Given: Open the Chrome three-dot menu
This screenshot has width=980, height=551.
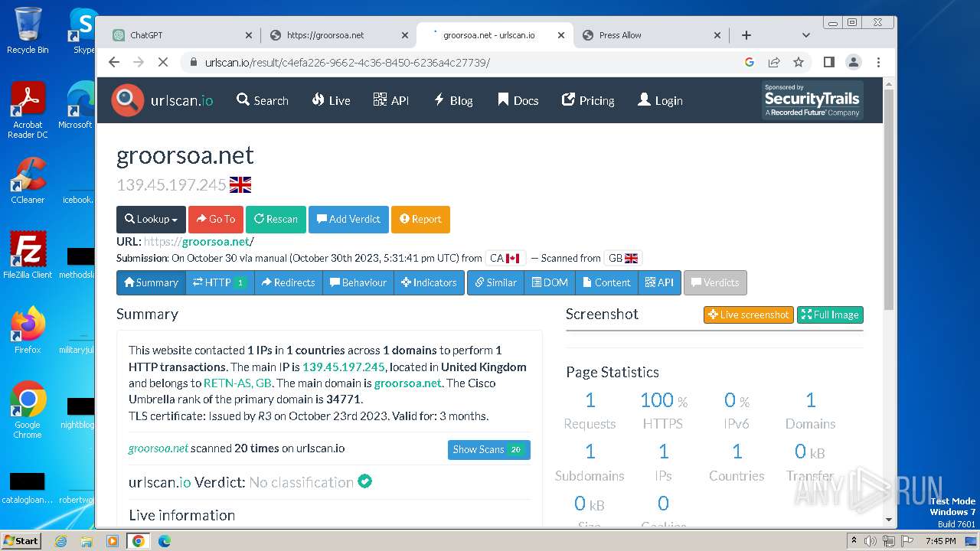Looking at the screenshot, I should 878,62.
